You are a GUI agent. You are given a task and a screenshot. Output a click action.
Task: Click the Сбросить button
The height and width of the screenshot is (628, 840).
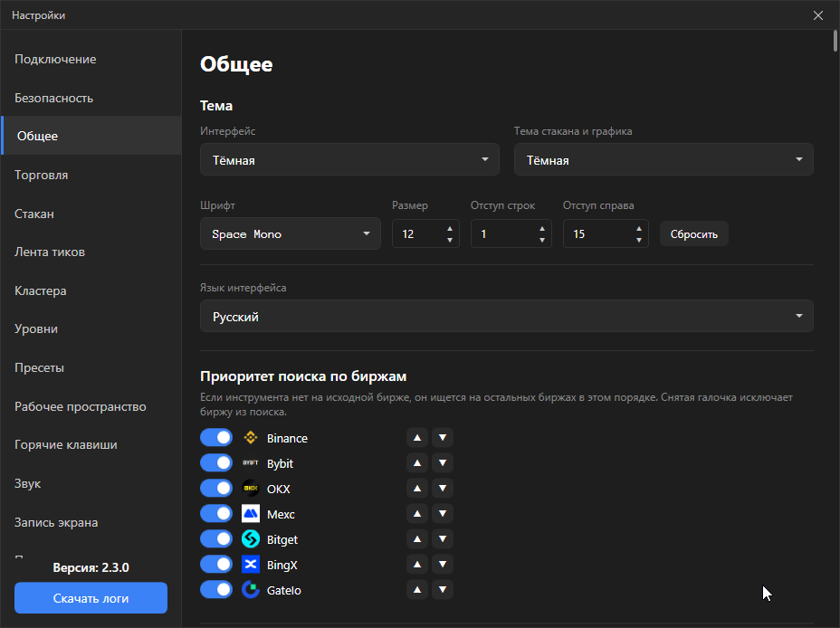click(693, 234)
